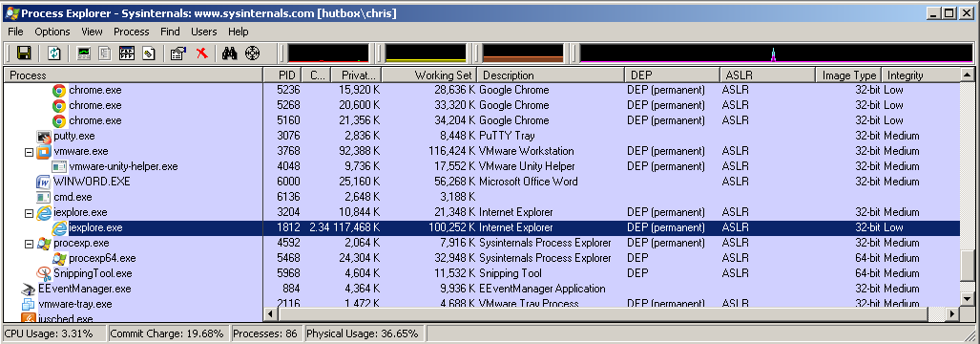Image resolution: width=980 pixels, height=344 pixels.
Task: Collapse the vmware.exe tree node
Action: (x=29, y=151)
